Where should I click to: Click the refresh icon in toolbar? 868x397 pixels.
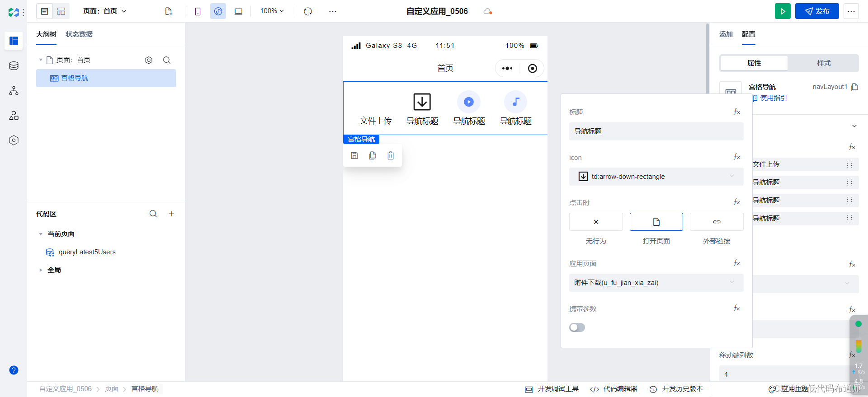pyautogui.click(x=308, y=11)
